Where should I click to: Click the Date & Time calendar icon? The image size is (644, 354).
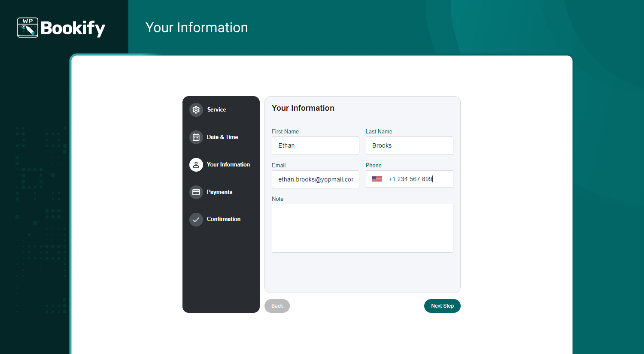[196, 137]
